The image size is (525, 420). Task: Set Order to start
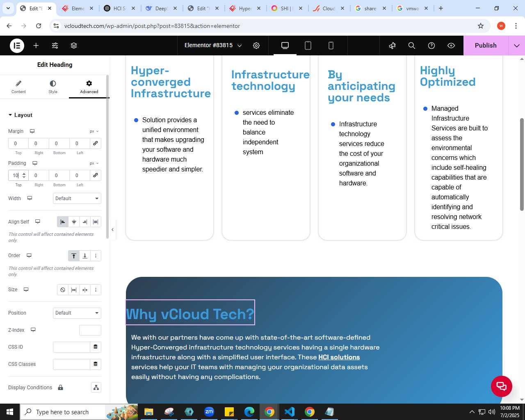coord(74,256)
